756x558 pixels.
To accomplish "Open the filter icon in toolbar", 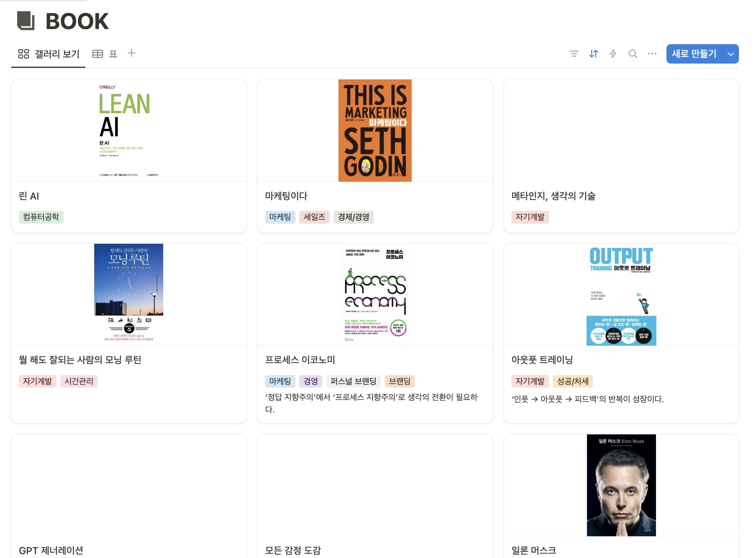I will coord(574,54).
